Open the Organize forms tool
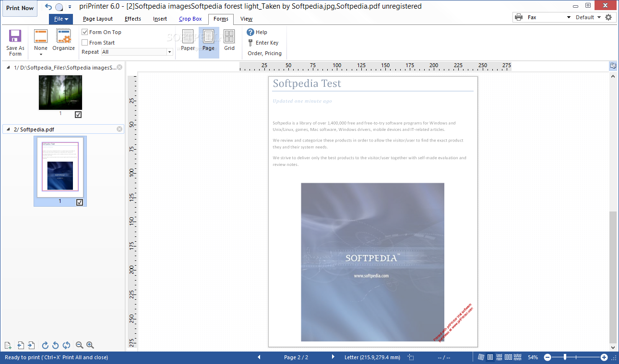 (63, 39)
